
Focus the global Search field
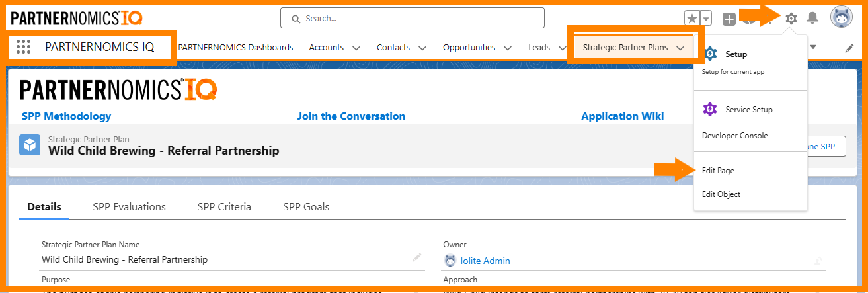point(413,18)
